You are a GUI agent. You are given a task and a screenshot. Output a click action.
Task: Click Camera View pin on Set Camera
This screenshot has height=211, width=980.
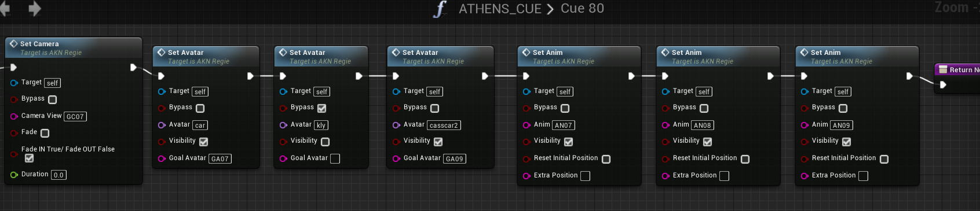pyautogui.click(x=14, y=116)
